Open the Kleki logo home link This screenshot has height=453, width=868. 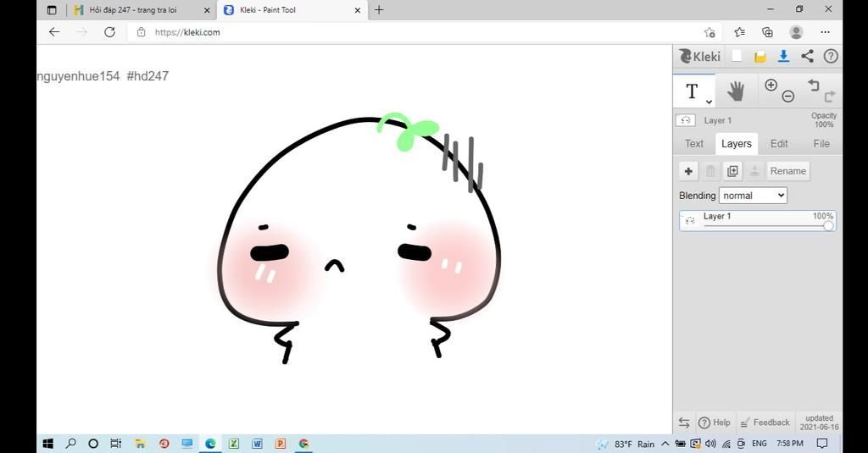[699, 56]
